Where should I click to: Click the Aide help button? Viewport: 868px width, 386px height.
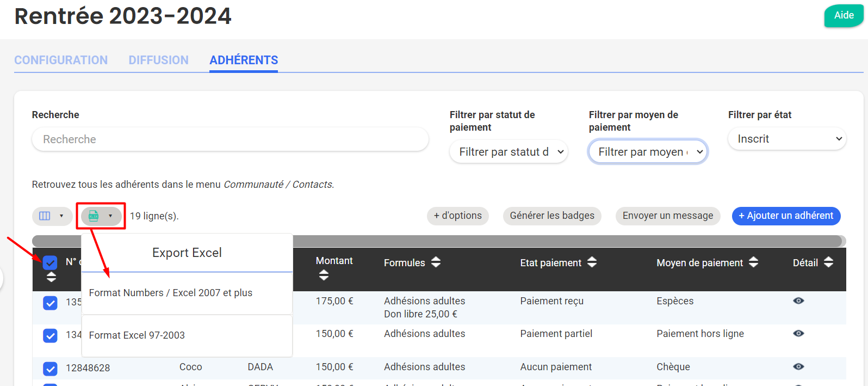click(x=844, y=15)
